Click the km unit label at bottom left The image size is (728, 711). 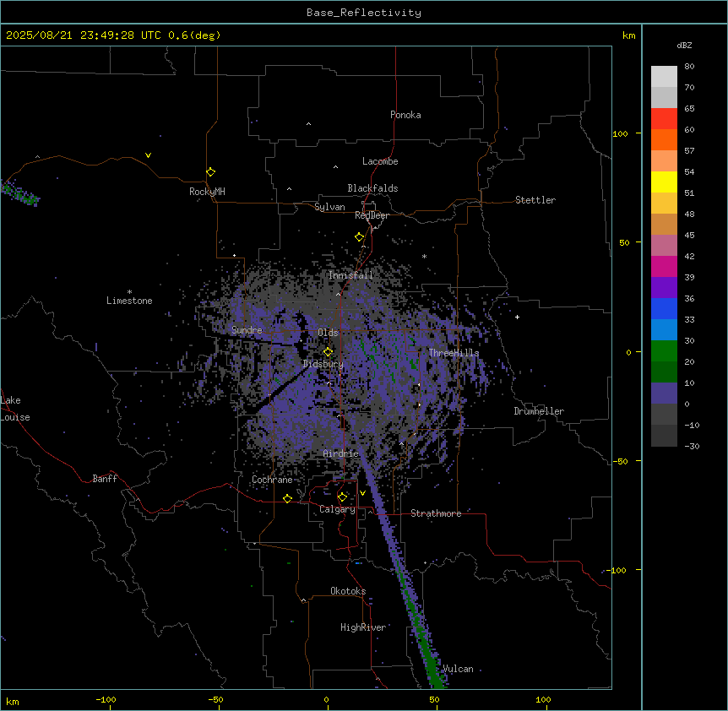pos(13,702)
